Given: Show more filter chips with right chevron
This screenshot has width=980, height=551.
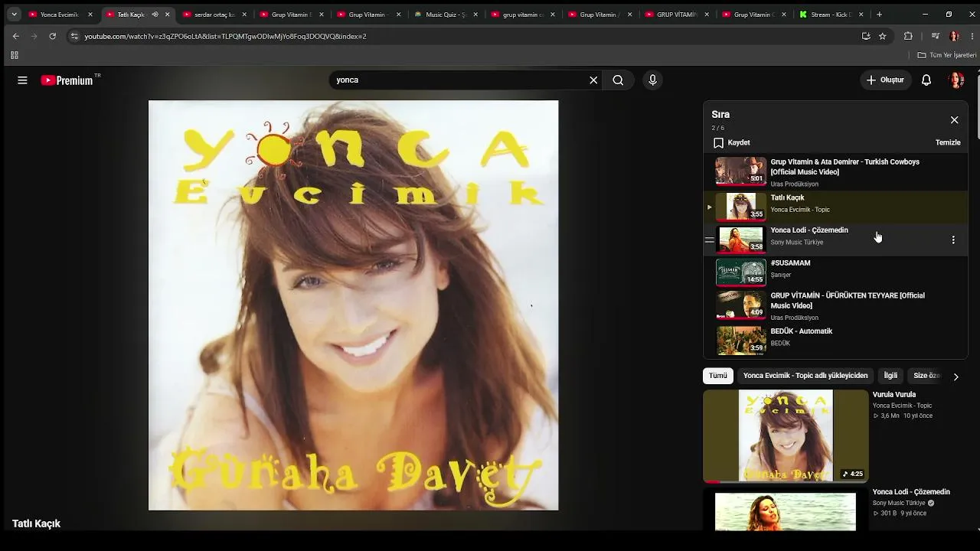Looking at the screenshot, I should pyautogui.click(x=955, y=377).
